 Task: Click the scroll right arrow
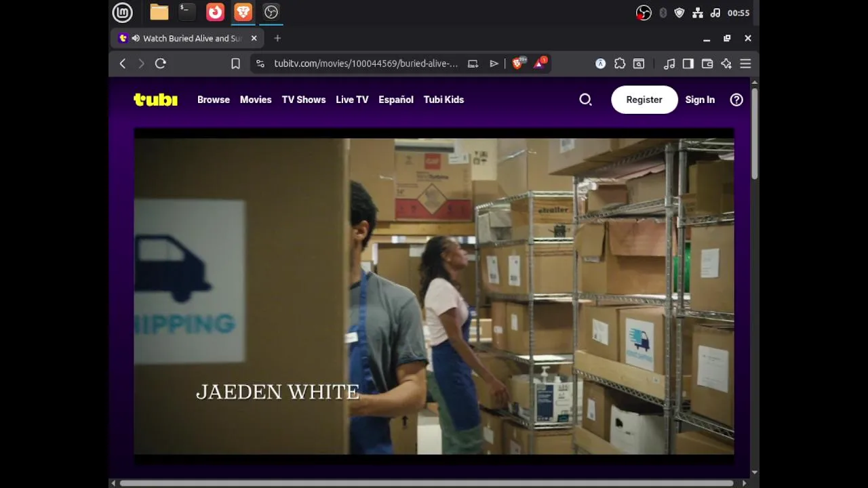pos(744,483)
